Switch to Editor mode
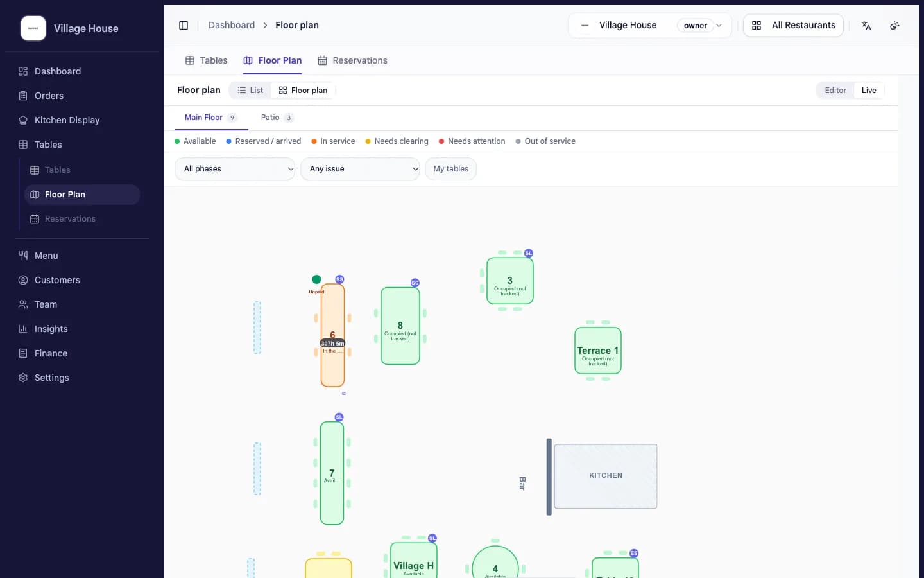 835,91
